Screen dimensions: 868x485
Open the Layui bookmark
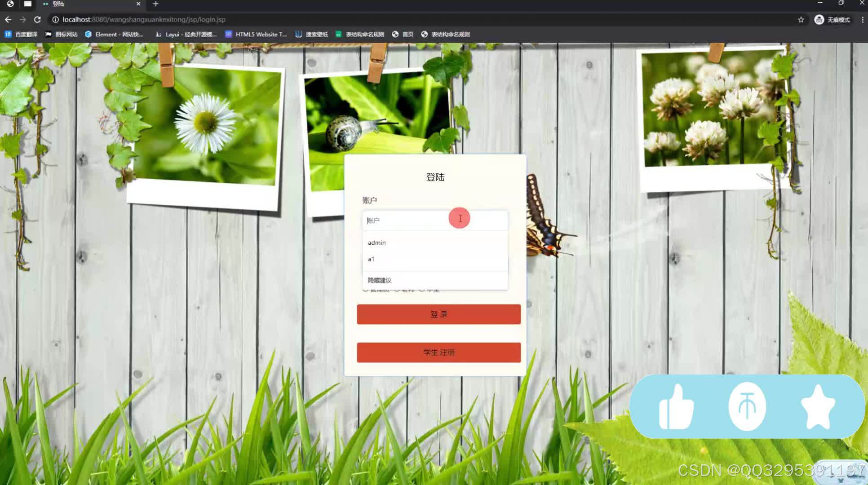click(x=186, y=35)
